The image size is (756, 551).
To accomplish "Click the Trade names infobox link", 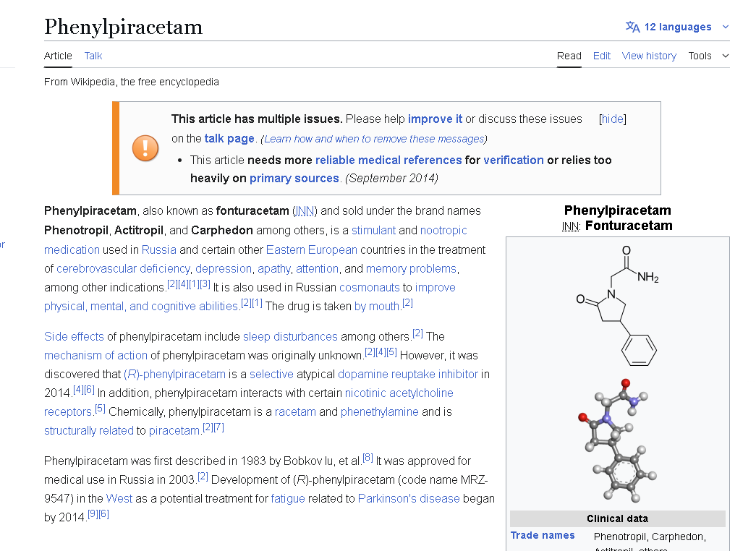I will point(543,535).
